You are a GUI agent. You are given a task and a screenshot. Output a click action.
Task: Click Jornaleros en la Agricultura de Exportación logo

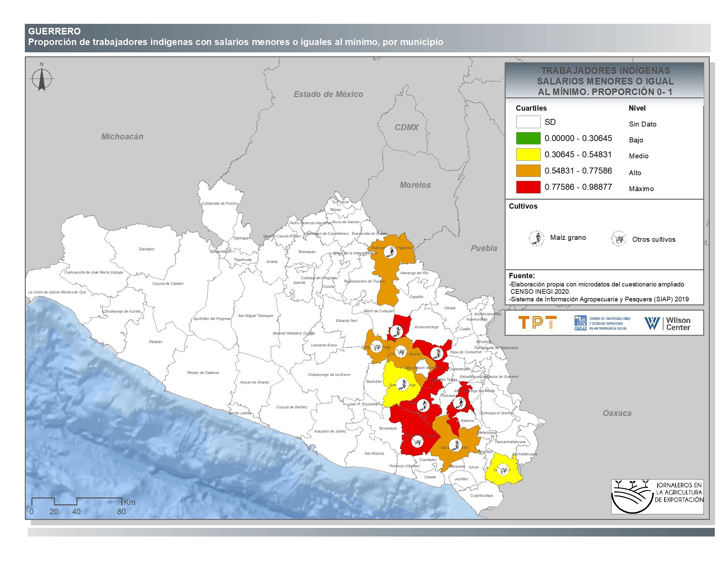click(x=657, y=496)
